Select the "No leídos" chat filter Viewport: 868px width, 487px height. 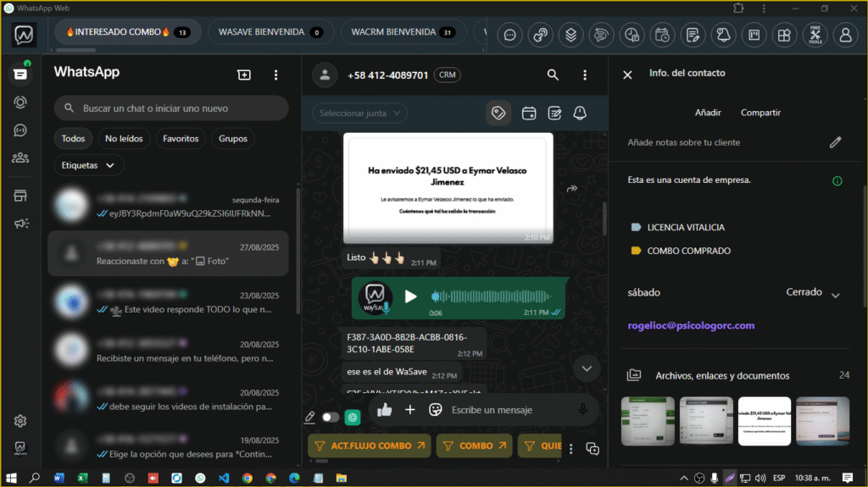(124, 138)
